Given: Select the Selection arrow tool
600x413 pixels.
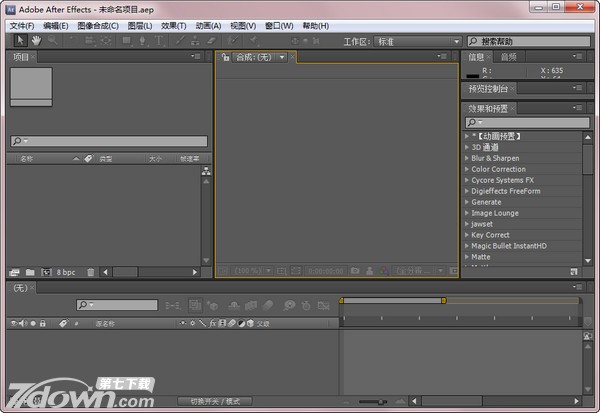Looking at the screenshot, I should pos(21,41).
